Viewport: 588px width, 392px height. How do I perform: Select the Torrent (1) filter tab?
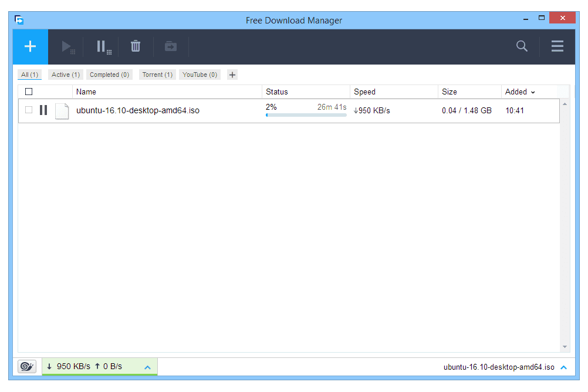[x=157, y=75]
